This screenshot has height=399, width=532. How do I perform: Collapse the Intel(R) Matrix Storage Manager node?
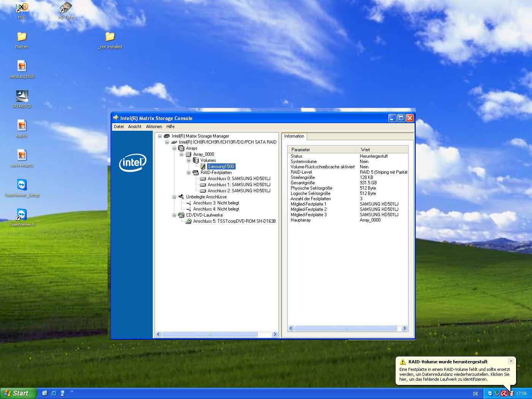(x=160, y=136)
